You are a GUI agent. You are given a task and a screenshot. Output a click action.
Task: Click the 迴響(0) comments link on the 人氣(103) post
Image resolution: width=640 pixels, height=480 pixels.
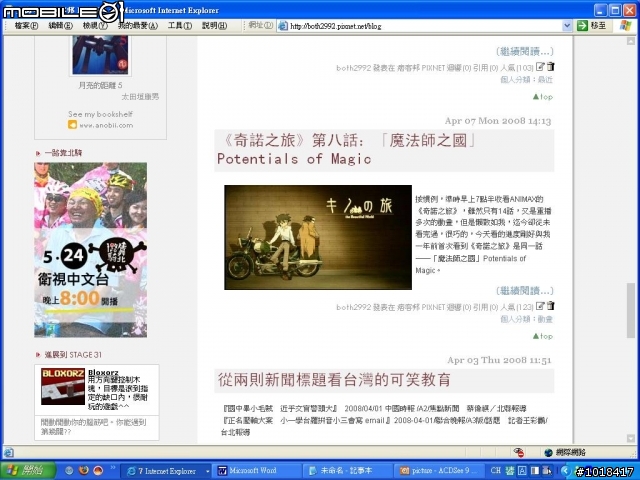[x=459, y=68]
